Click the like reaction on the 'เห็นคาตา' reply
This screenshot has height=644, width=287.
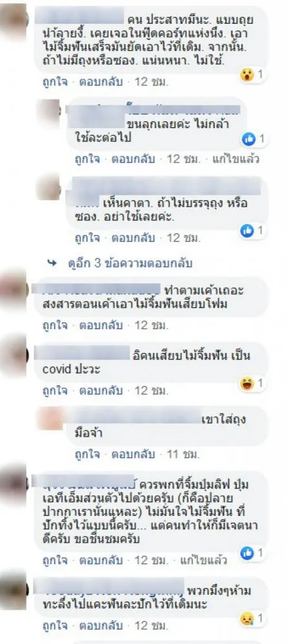247,231
